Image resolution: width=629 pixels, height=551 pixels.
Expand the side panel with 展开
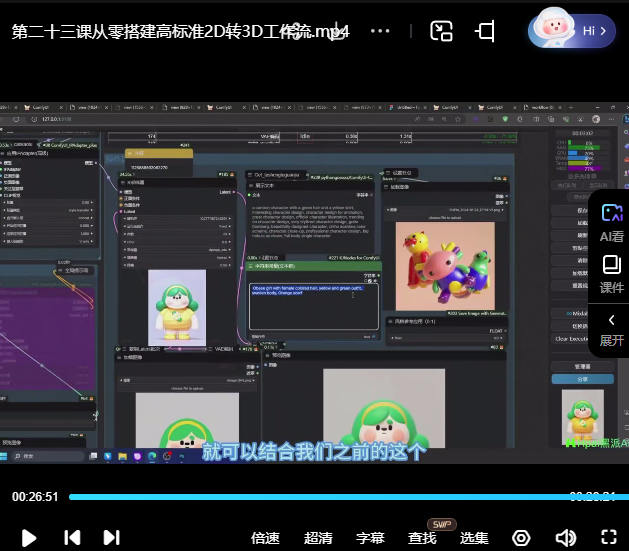click(x=611, y=329)
